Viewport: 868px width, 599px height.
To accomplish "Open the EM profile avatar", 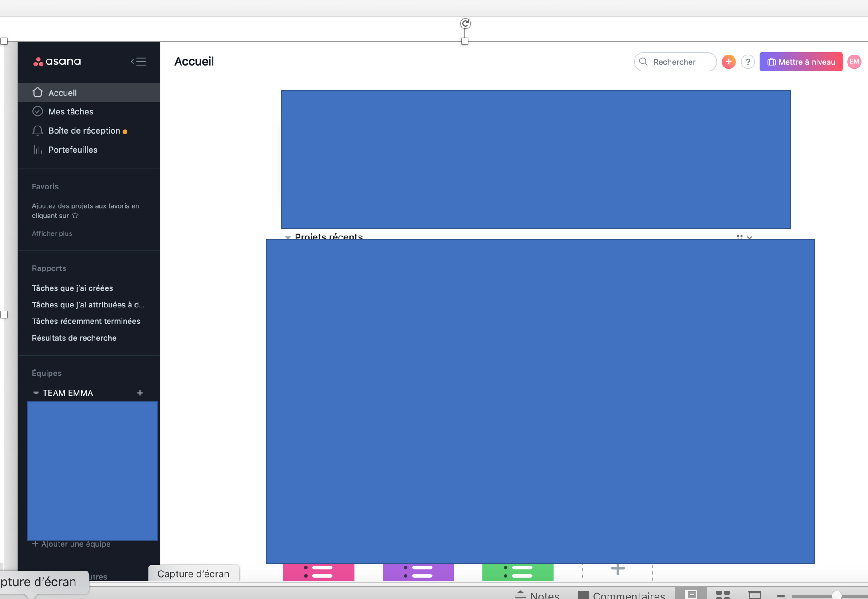I will coord(854,62).
